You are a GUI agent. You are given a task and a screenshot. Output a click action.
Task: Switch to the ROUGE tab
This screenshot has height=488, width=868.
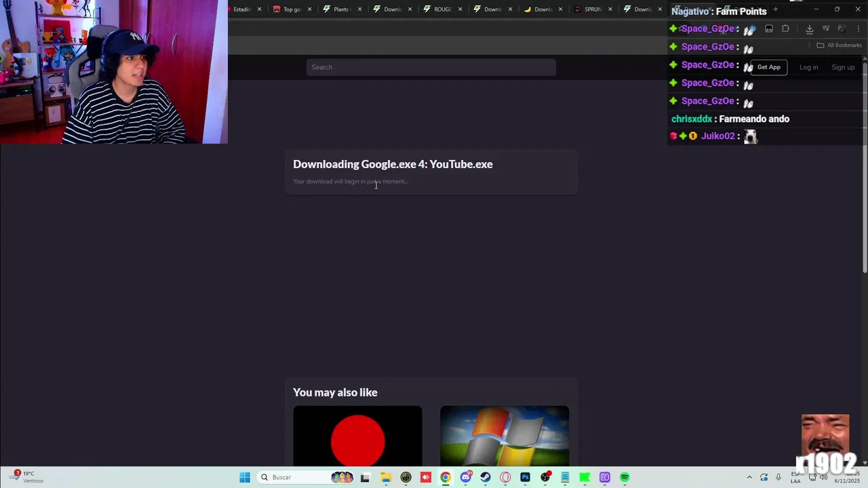(x=441, y=9)
